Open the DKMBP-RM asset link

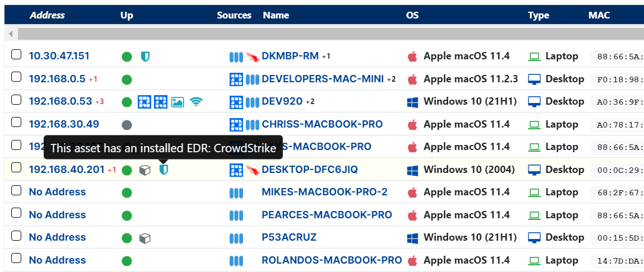tap(291, 56)
